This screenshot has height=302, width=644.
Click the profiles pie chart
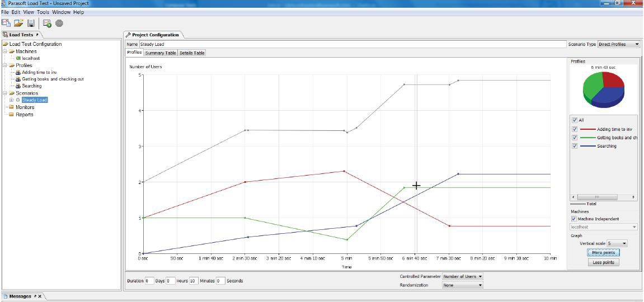[603, 89]
